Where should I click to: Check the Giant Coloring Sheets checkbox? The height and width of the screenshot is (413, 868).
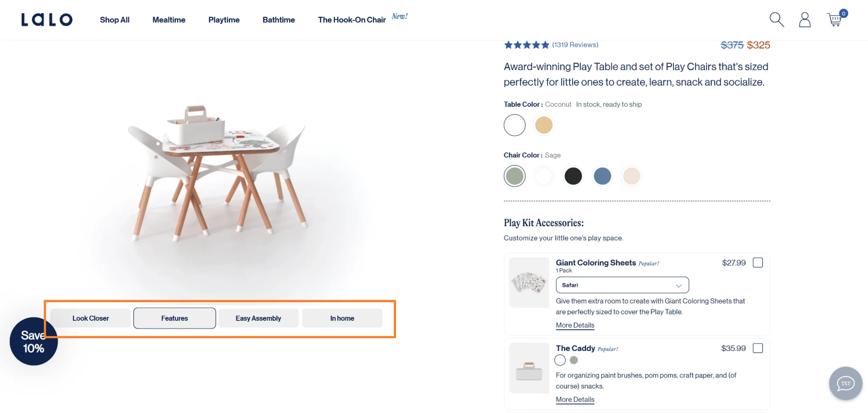point(758,263)
